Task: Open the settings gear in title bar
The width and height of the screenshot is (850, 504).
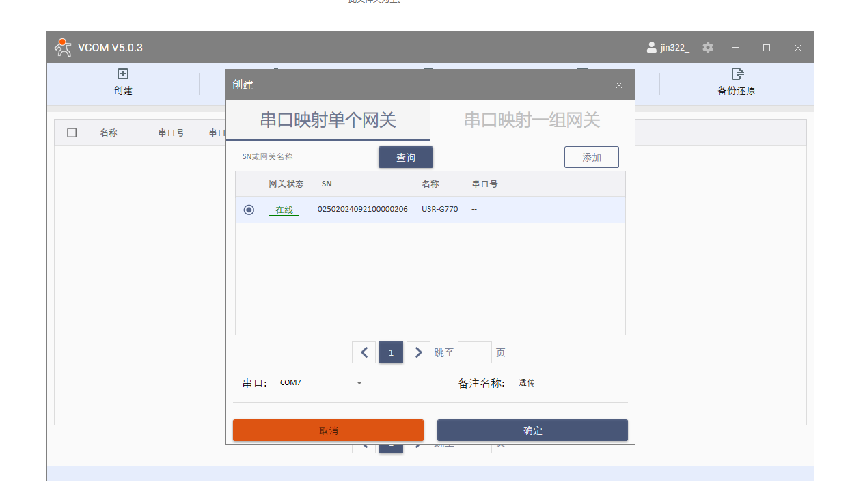Action: tap(708, 48)
